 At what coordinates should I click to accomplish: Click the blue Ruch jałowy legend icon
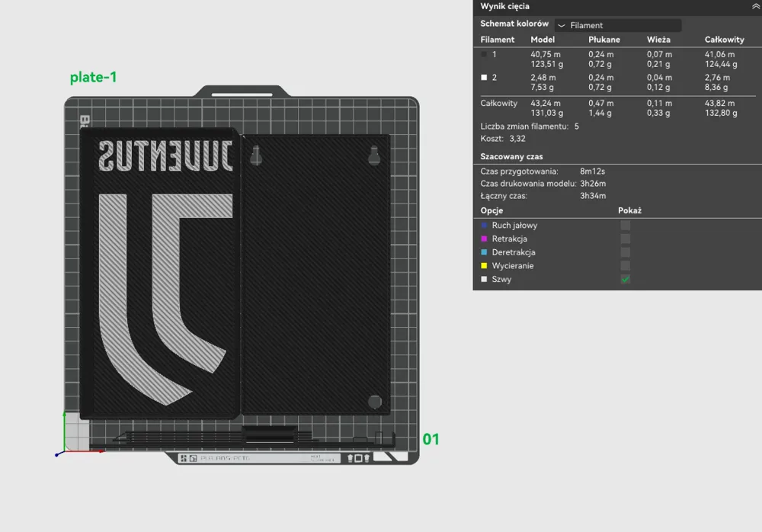[483, 226]
